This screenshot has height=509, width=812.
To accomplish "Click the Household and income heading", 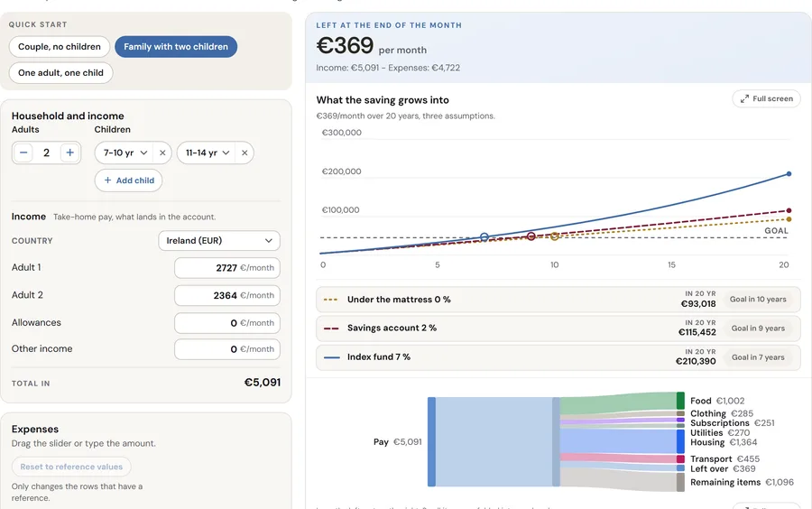I will (x=68, y=116).
